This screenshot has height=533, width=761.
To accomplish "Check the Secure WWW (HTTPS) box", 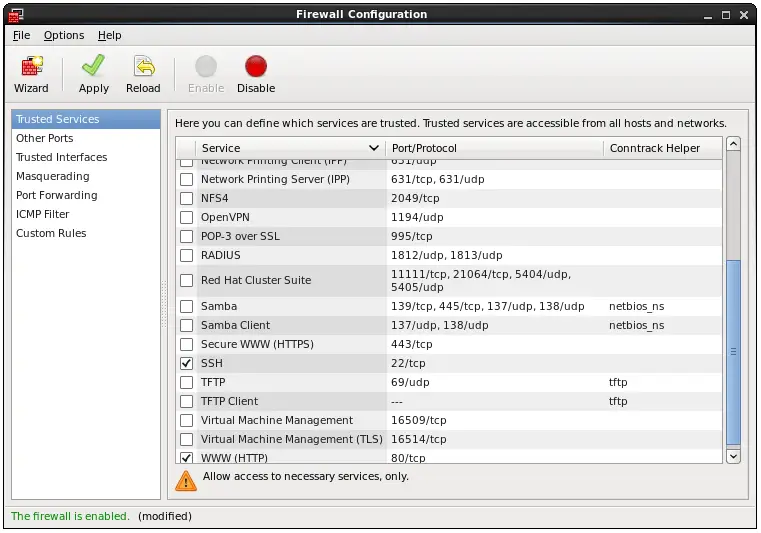I will [186, 344].
